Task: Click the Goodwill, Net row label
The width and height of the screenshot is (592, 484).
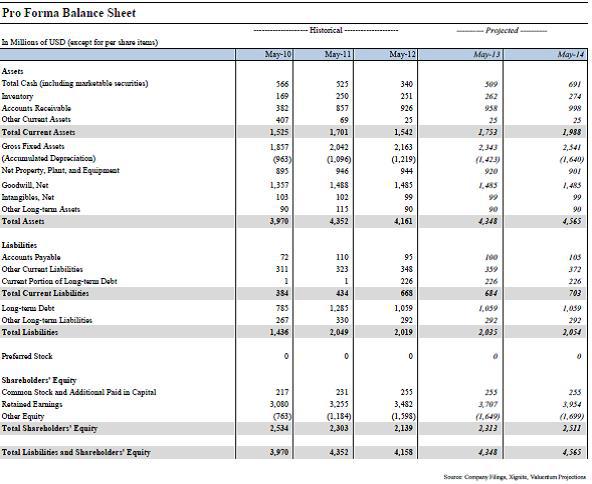Action: tap(25, 185)
